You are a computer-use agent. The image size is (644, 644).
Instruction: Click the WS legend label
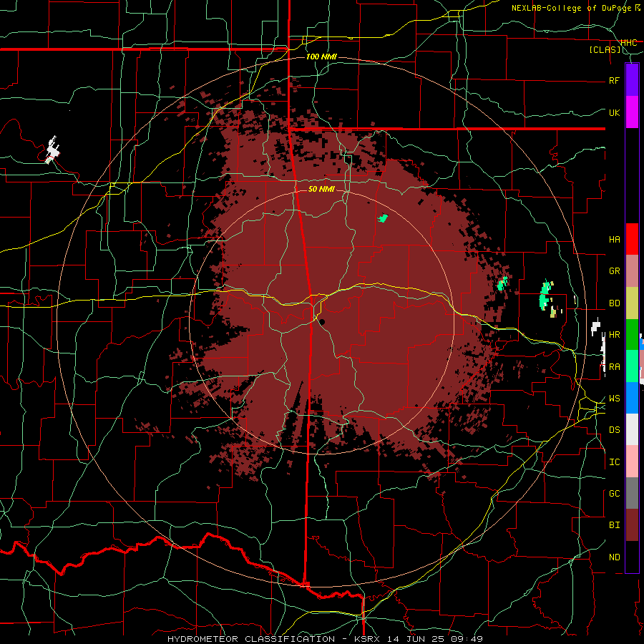tap(614, 399)
